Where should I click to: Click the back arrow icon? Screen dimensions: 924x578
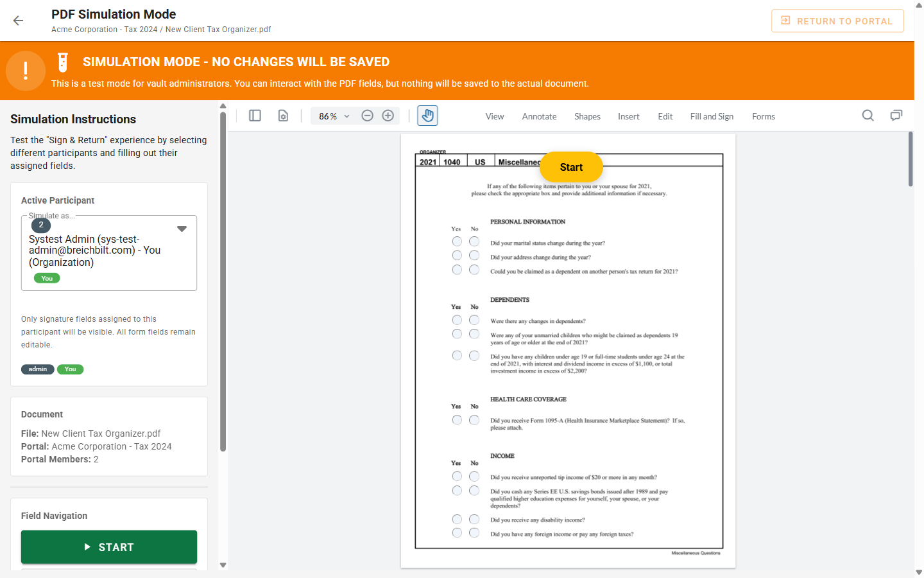click(x=18, y=21)
